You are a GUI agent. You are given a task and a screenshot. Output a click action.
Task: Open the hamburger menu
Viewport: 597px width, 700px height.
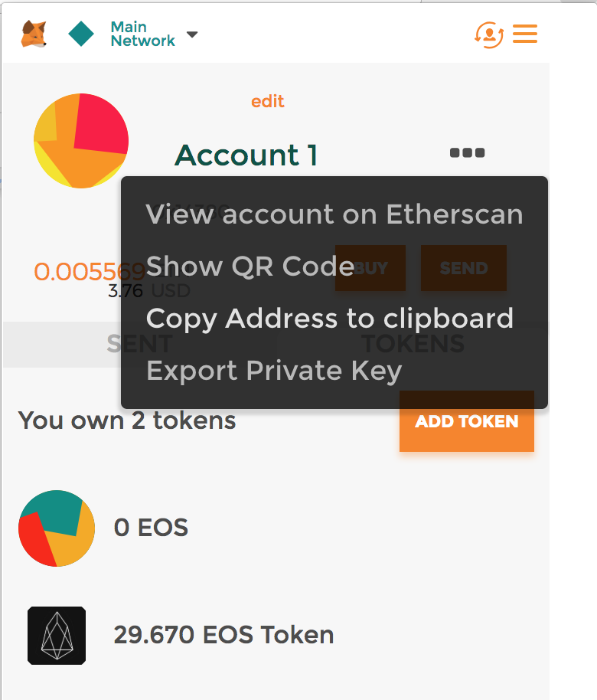pos(525,34)
